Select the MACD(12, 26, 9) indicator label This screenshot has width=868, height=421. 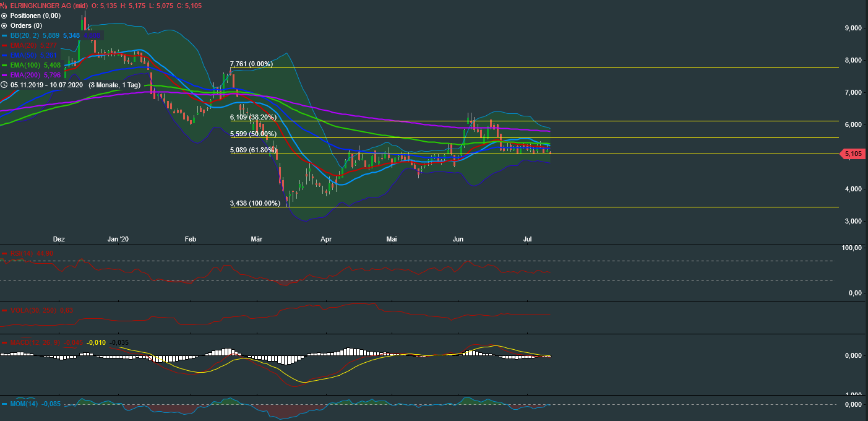point(36,342)
